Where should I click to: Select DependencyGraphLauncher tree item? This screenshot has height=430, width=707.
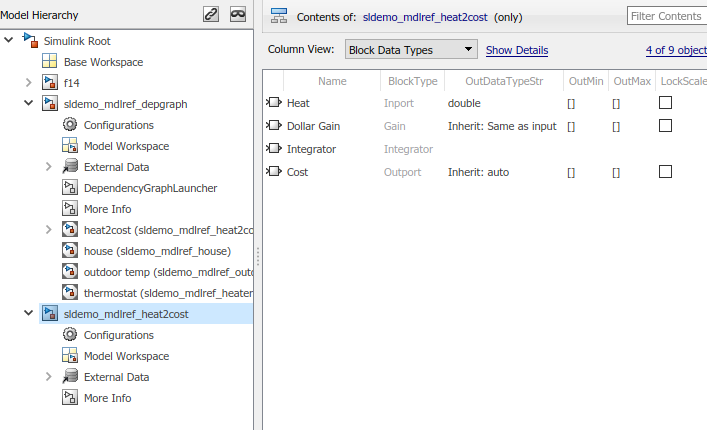(150, 188)
